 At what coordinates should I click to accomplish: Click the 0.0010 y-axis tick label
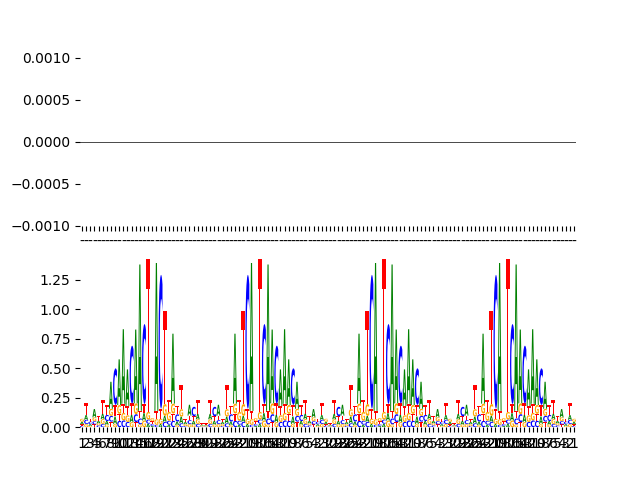[46, 58]
